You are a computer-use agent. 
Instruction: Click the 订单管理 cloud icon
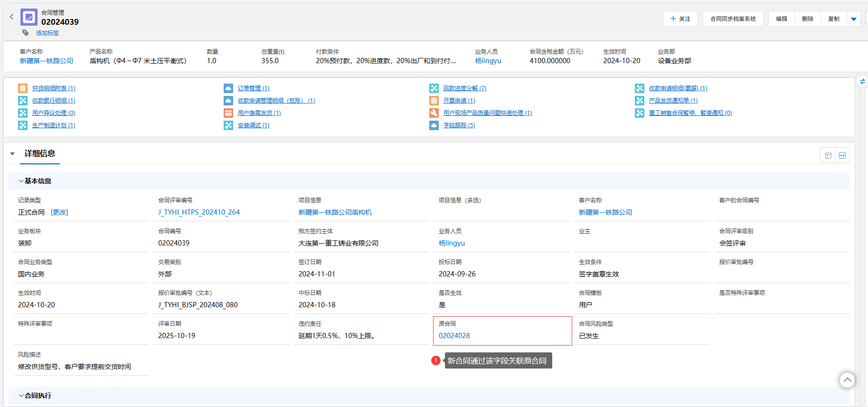228,88
